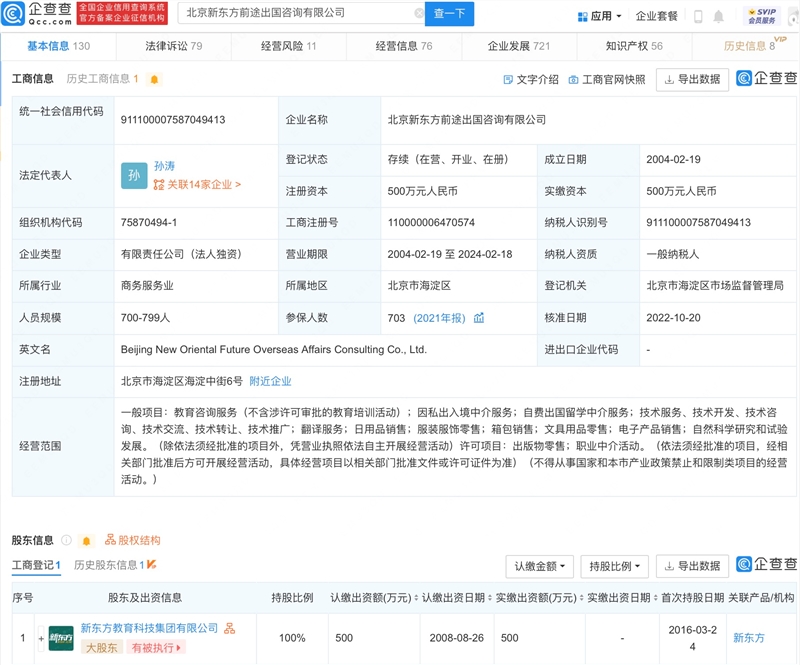This screenshot has height=665, width=800.
Task: Open 股权结构 chart
Action: (133, 540)
